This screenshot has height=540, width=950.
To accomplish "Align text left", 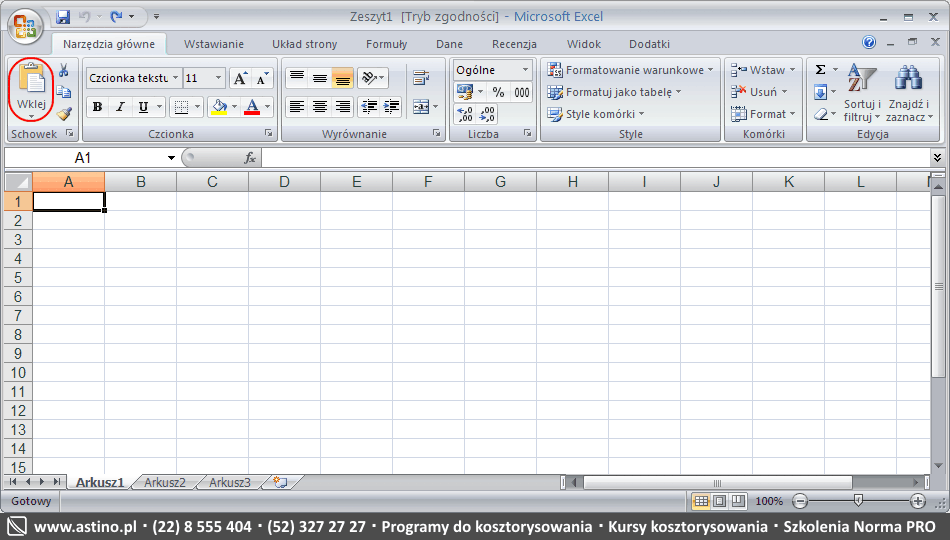I will click(x=296, y=107).
